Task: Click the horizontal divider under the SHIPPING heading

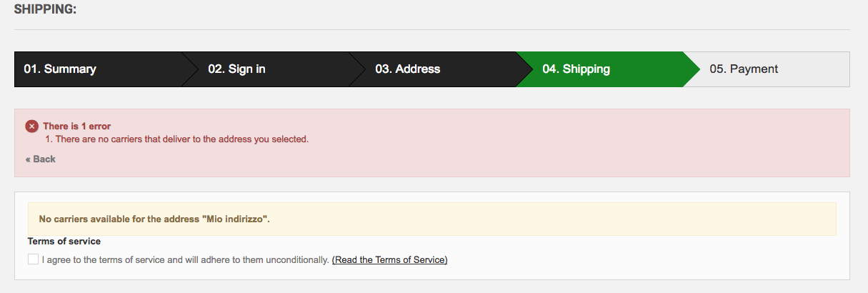Action: pyautogui.click(x=431, y=29)
